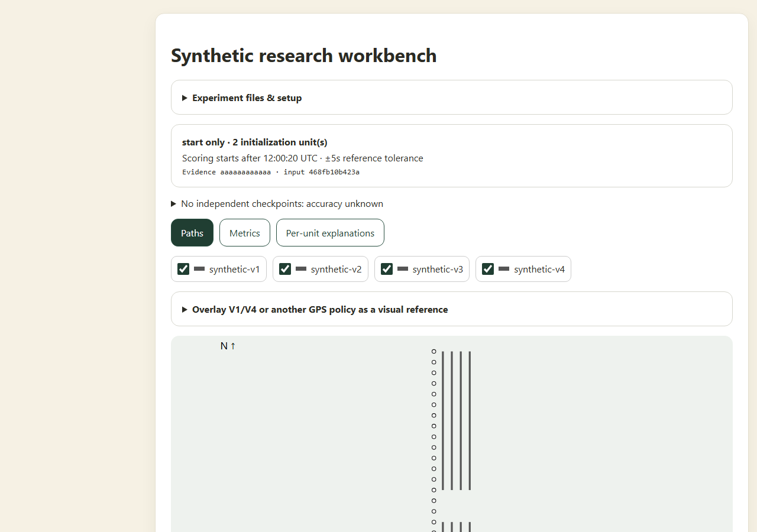
Task: Click the N north indicator on the map
Action: click(x=228, y=346)
